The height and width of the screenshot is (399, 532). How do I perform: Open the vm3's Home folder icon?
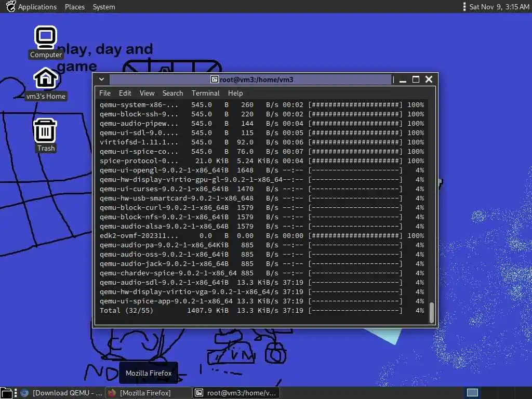tap(46, 84)
